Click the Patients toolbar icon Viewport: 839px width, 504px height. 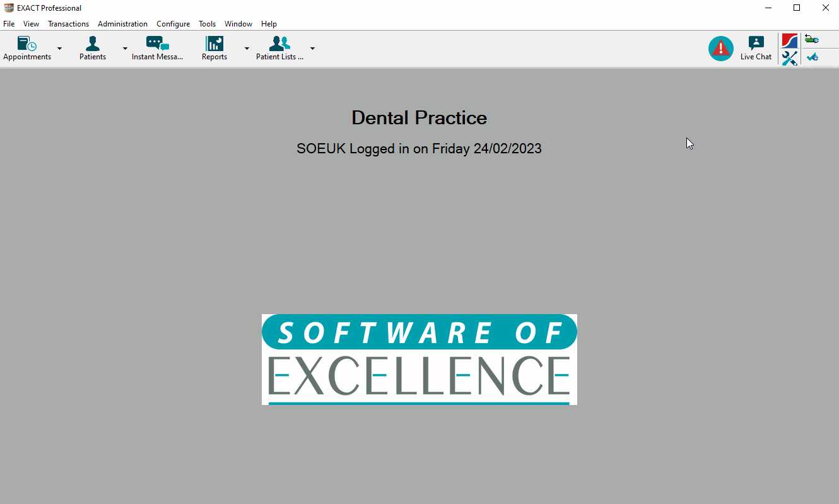point(93,44)
